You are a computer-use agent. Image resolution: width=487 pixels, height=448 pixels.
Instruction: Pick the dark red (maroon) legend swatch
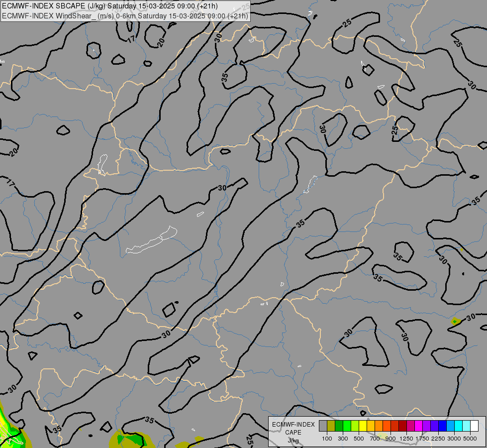pos(402,426)
